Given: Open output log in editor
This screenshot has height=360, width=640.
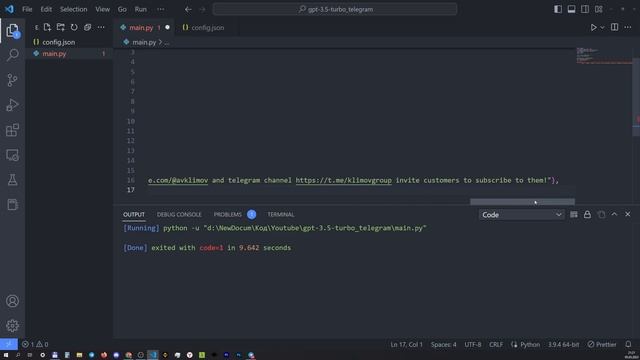Looking at the screenshot, I should pos(601,214).
